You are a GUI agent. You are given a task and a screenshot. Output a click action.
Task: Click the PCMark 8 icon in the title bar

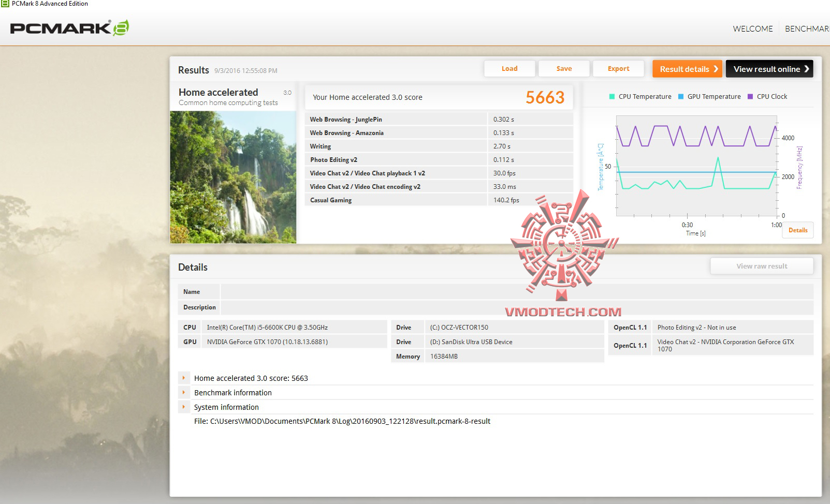[x=5, y=4]
